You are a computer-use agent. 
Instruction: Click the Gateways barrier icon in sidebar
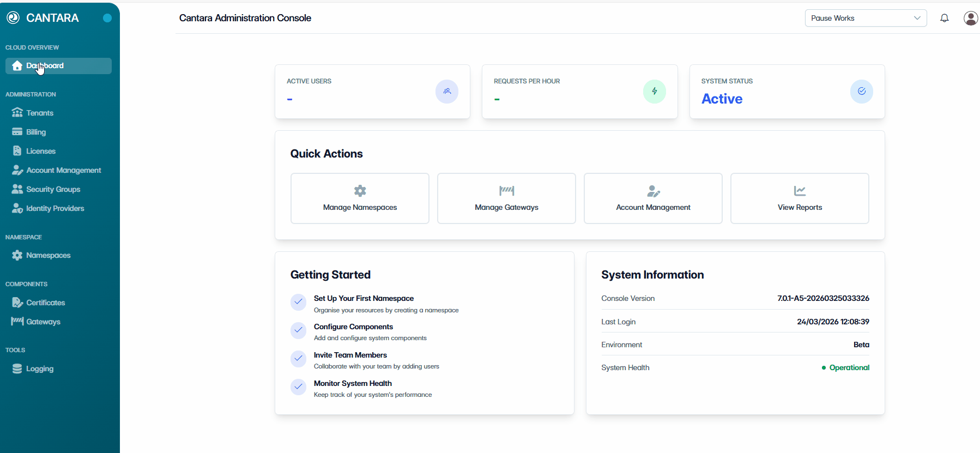tap(17, 321)
